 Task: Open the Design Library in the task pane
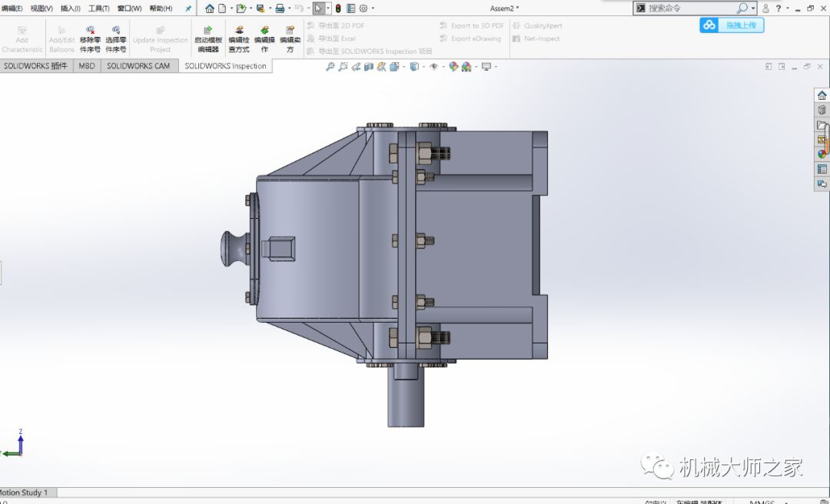click(x=822, y=111)
